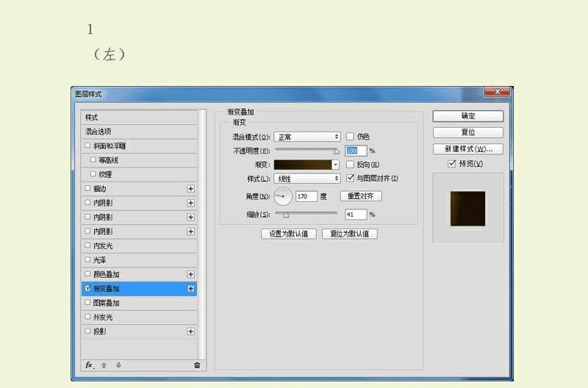Enable the 投影 checkbox

[87, 331]
